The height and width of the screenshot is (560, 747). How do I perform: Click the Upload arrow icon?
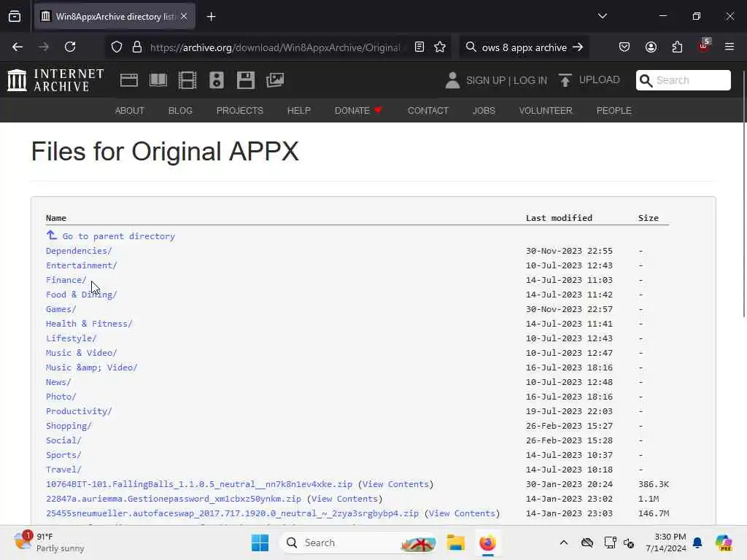tap(565, 80)
